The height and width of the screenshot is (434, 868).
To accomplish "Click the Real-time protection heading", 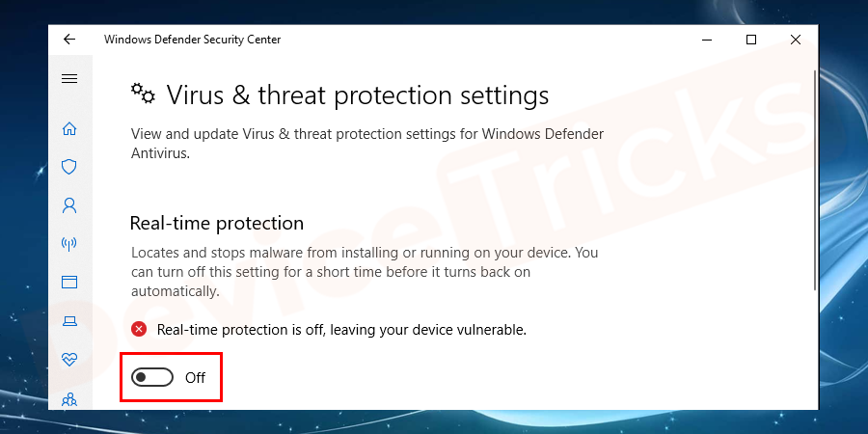I will (x=217, y=223).
